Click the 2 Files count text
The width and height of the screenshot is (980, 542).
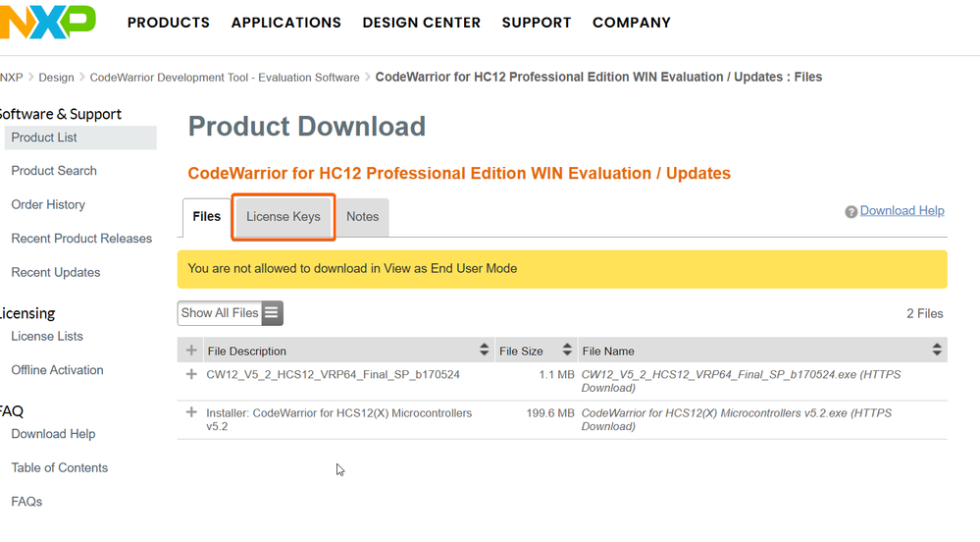924,313
